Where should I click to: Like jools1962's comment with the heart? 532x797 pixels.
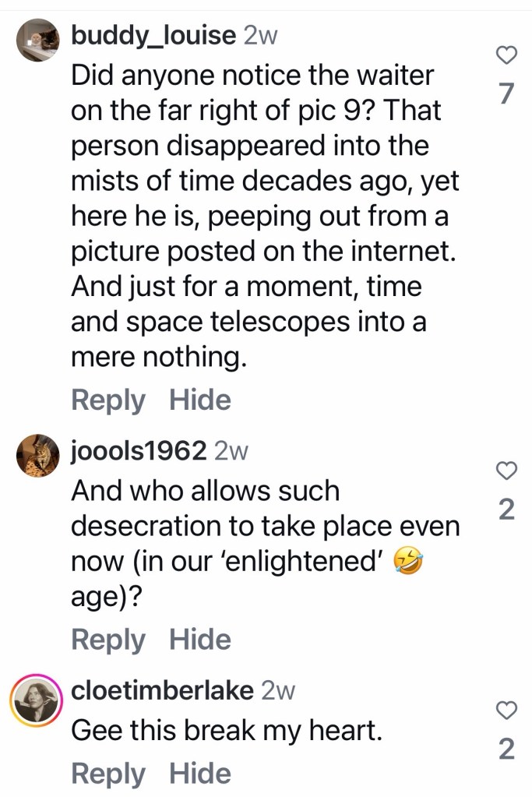tap(506, 470)
